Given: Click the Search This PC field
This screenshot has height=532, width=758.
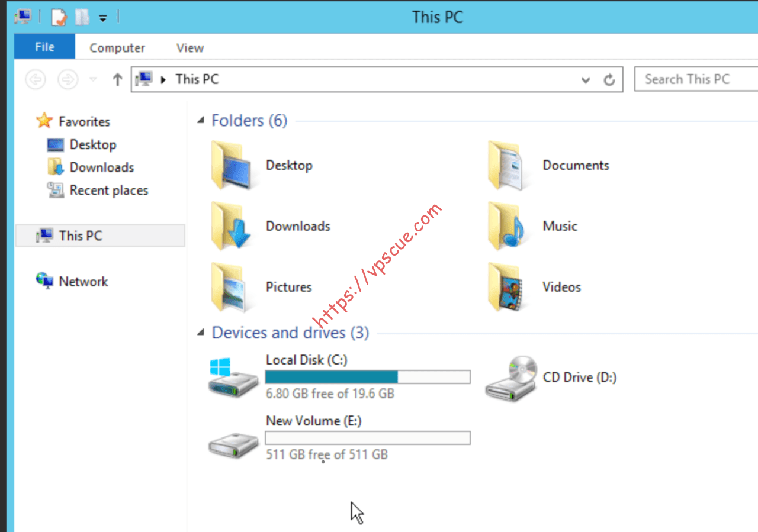Looking at the screenshot, I should [696, 79].
